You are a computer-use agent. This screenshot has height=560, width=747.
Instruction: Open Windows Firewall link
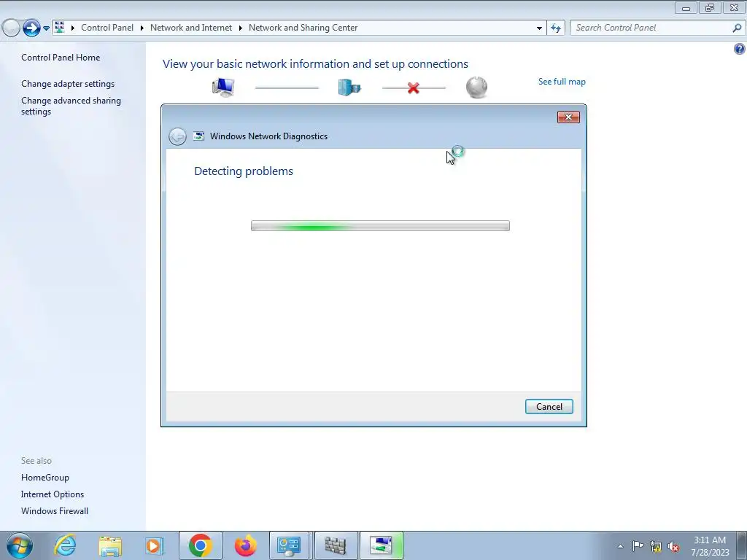coord(55,511)
